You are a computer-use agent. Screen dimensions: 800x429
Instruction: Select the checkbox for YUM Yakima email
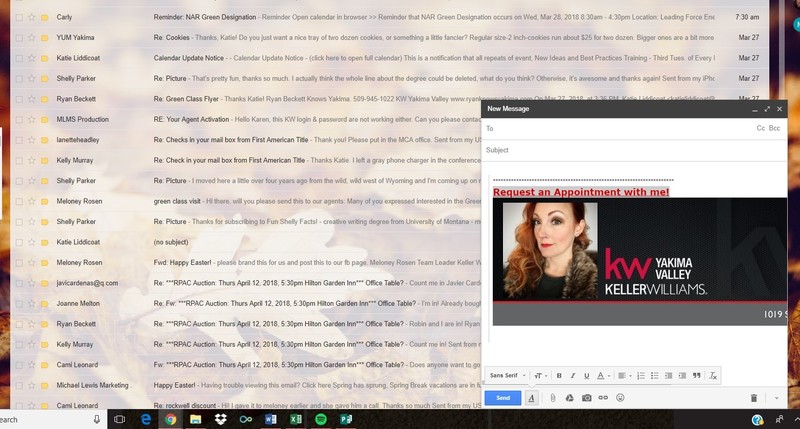tap(19, 38)
